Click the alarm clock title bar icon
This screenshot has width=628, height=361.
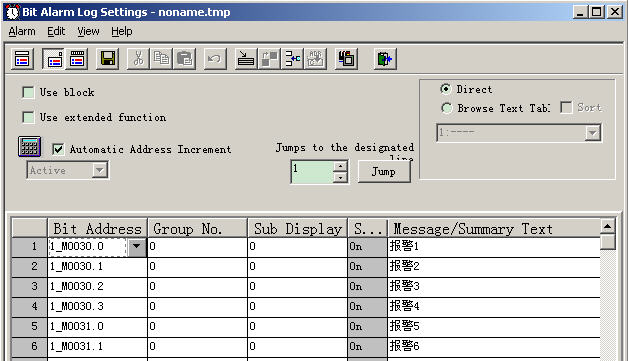click(x=12, y=12)
